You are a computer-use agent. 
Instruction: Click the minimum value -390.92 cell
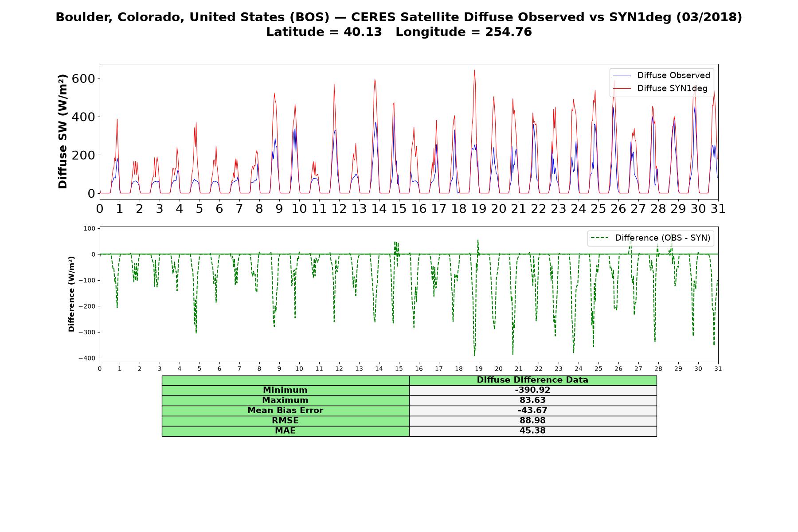coord(532,390)
